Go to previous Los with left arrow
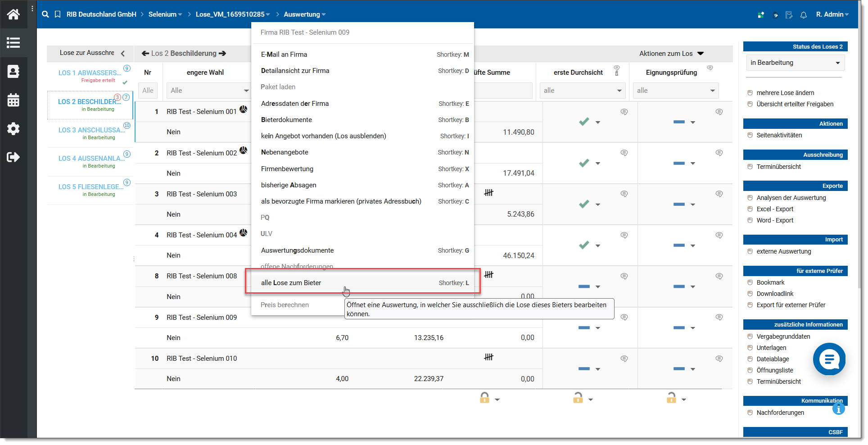Image resolution: width=868 pixels, height=445 pixels. coord(145,53)
